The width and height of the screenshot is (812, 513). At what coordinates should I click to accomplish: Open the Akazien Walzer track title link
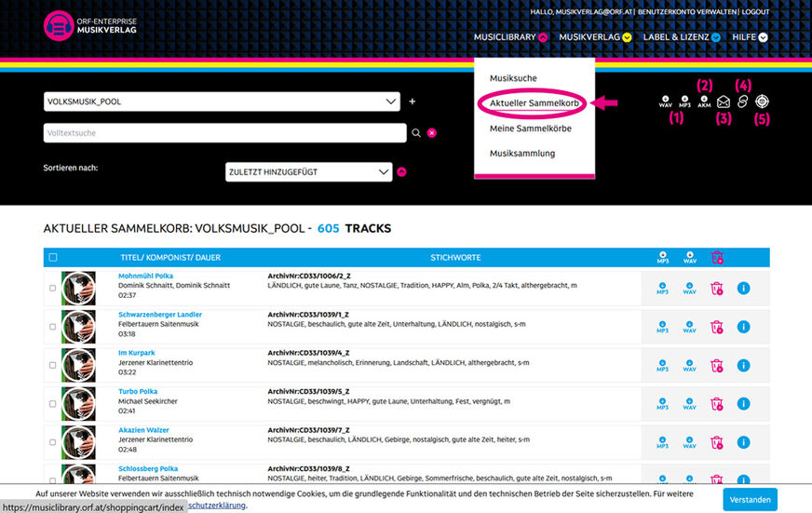(144, 429)
